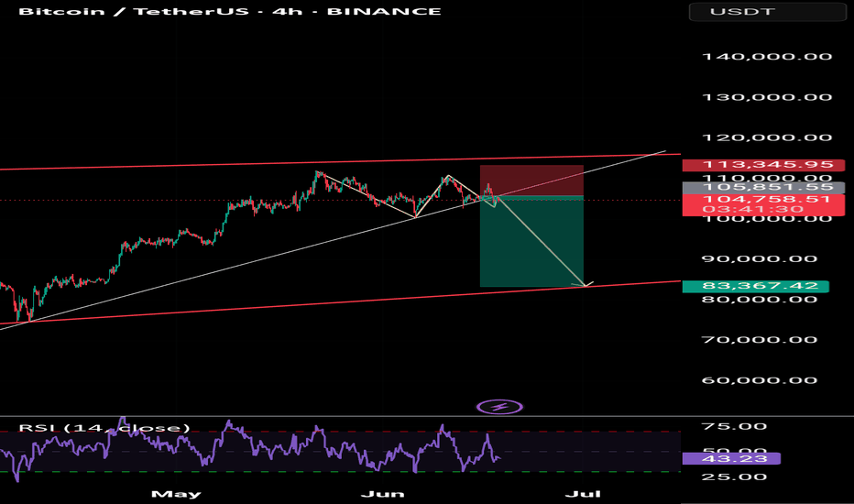
Task: Click the RSI (14, close) indicator label
Action: pos(104,428)
